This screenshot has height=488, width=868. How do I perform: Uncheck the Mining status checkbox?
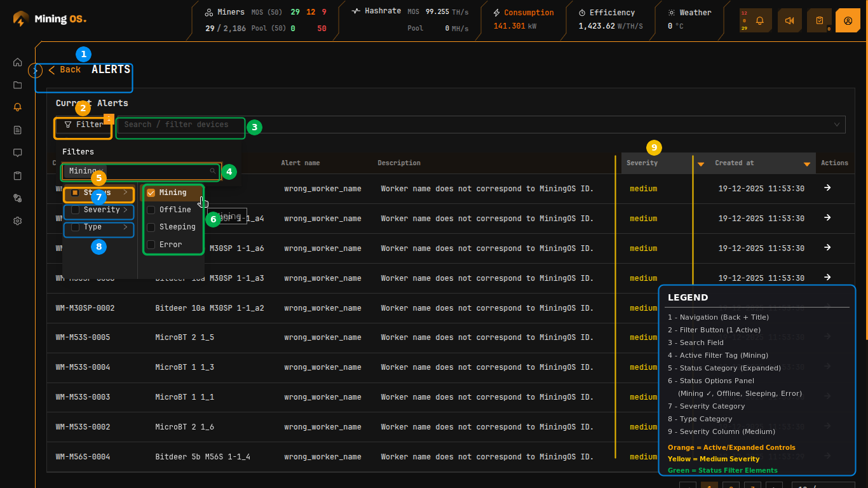(151, 193)
